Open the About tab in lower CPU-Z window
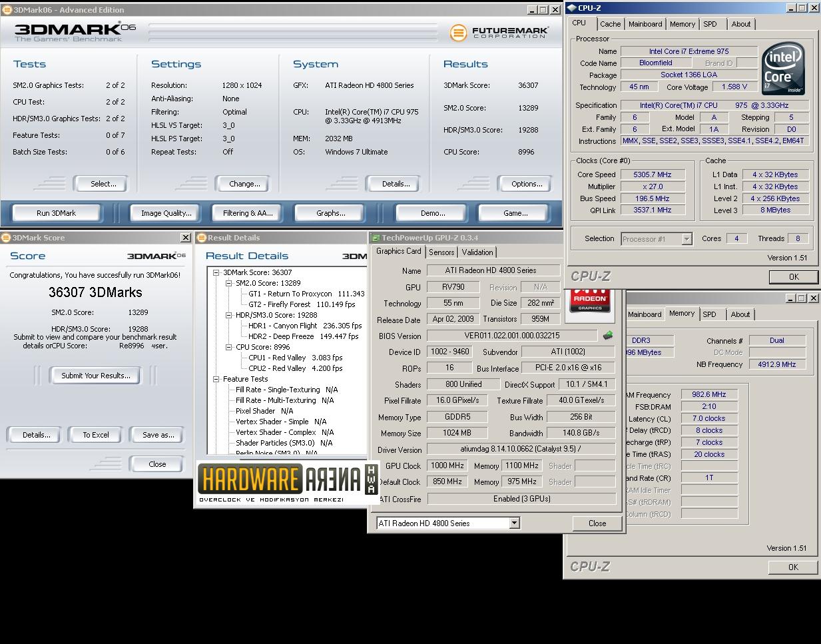Screen dimensions: 821x644 point(740,314)
